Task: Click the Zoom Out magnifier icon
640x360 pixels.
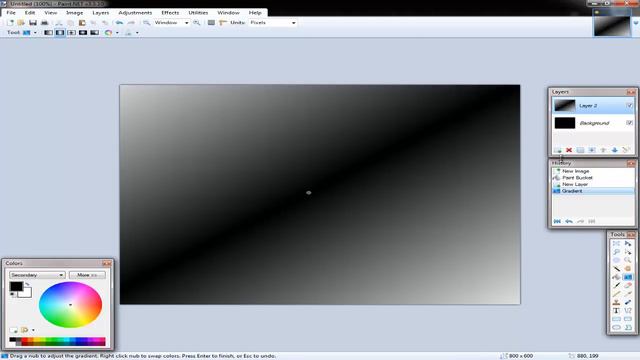Action: pos(147,23)
